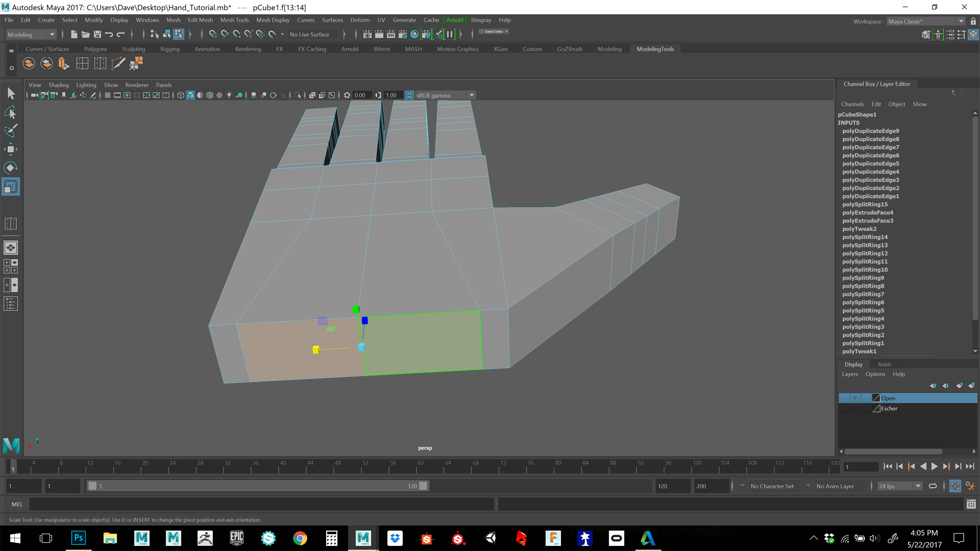Viewport: 980px width, 551px height.
Task: Toggle playback P box of Escher layer
Action: click(x=855, y=409)
